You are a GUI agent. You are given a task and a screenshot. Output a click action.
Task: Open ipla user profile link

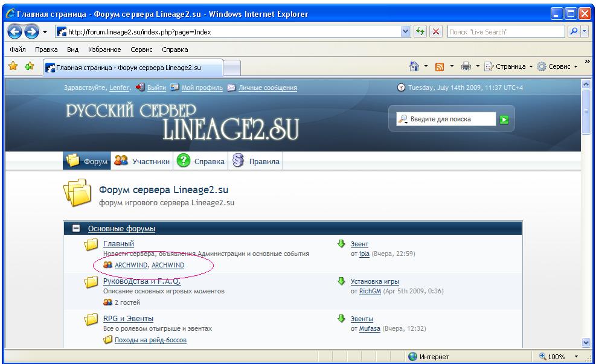pos(364,254)
